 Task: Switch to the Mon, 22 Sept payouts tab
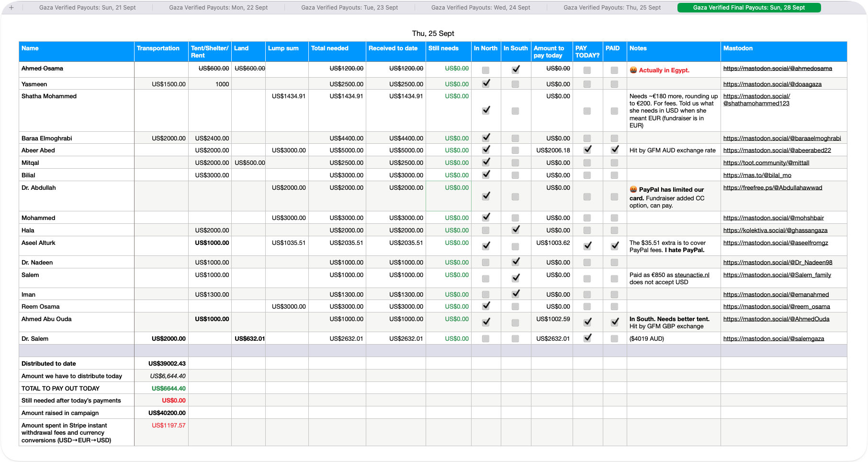click(218, 7)
